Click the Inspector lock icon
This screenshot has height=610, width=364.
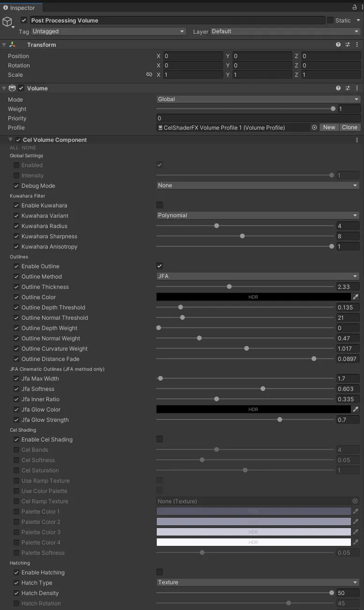[354, 7]
